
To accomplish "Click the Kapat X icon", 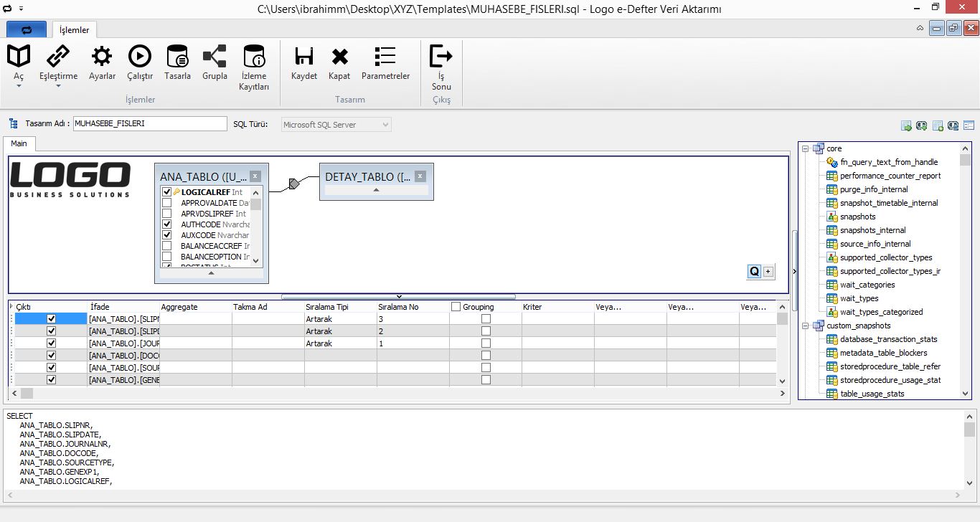I will (x=339, y=56).
